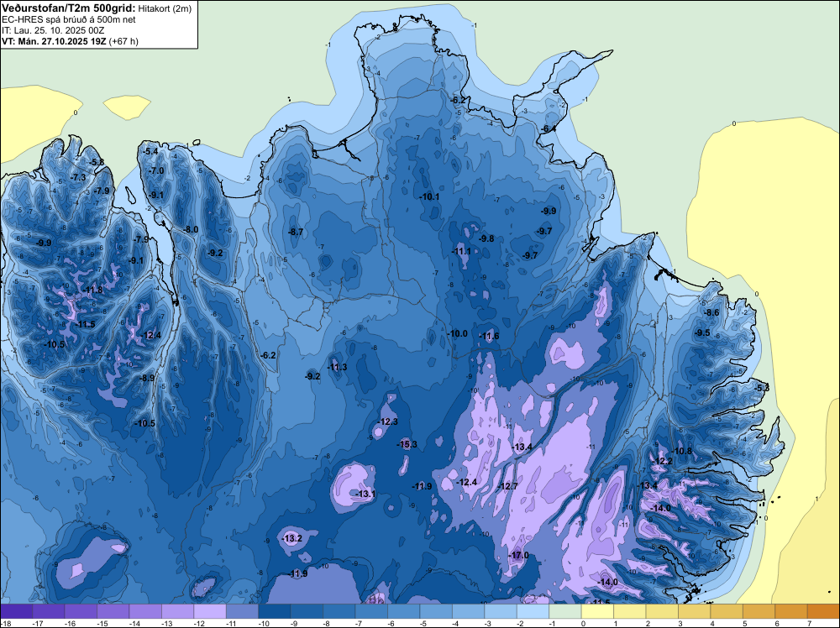Click the '7' tick label in the legend
The image size is (840, 628).
[x=809, y=623]
